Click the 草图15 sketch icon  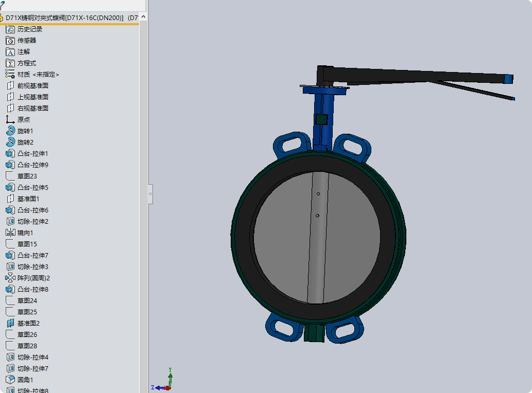[10, 244]
